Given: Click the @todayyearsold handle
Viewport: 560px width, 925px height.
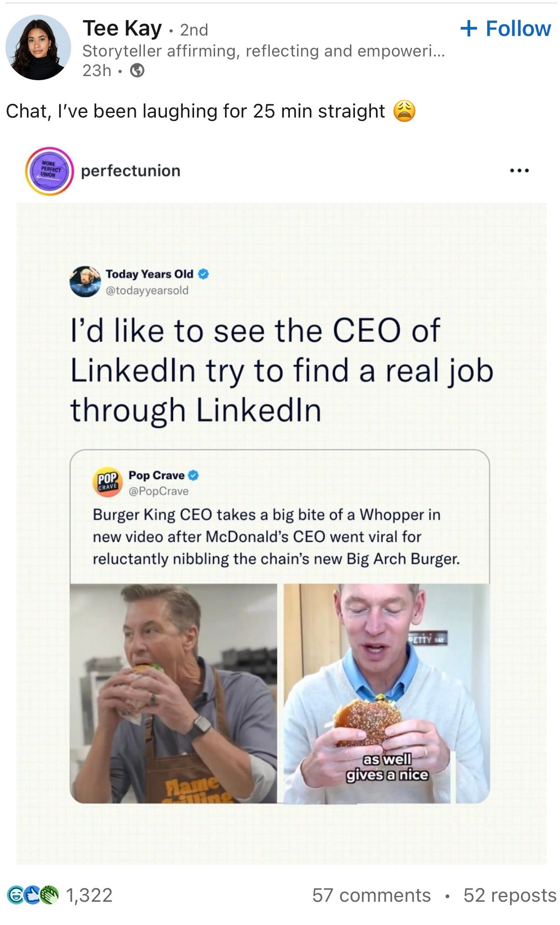Looking at the screenshot, I should (x=147, y=290).
